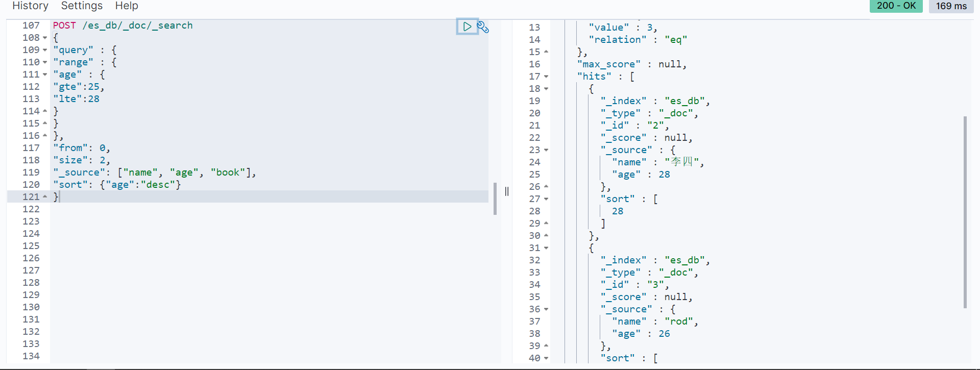This screenshot has width=980, height=370.
Task: Click editor line number 122
Action: tap(31, 209)
